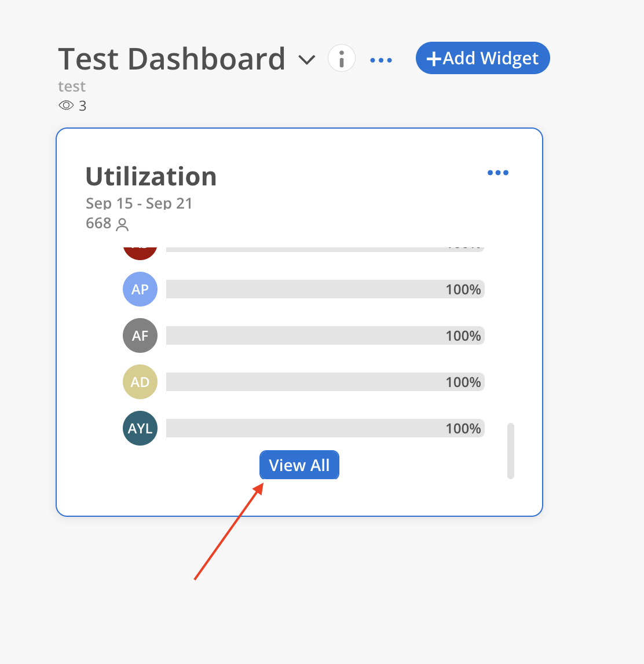Select the AYL user avatar
The width and height of the screenshot is (644, 664).
(140, 428)
